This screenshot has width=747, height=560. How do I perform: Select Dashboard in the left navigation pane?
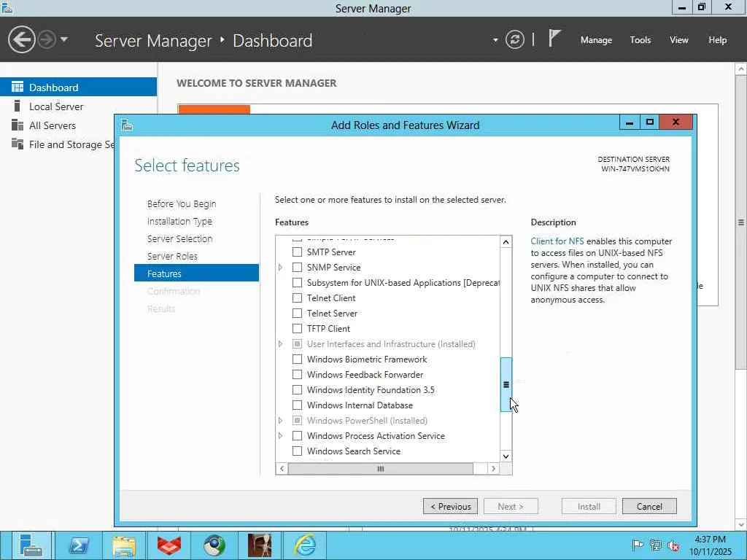78,87
